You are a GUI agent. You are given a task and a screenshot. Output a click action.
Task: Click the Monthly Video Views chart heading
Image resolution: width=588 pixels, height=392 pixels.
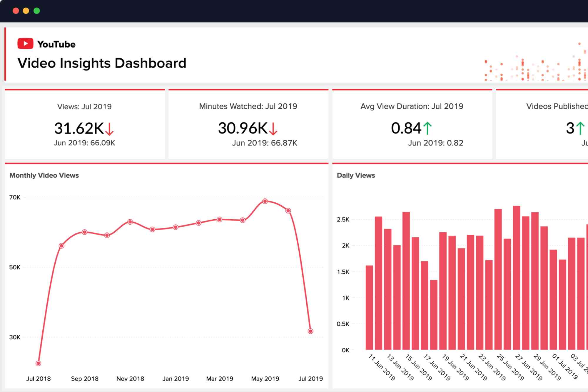(x=44, y=175)
